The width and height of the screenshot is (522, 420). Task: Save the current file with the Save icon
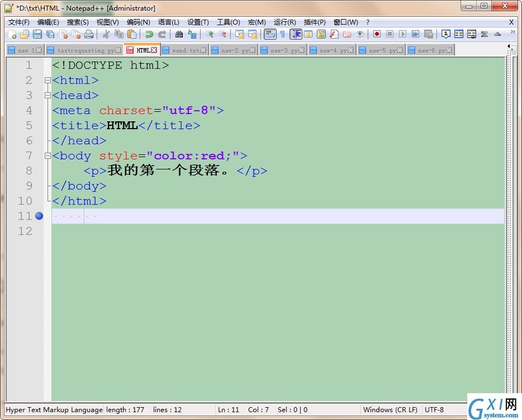pos(37,34)
